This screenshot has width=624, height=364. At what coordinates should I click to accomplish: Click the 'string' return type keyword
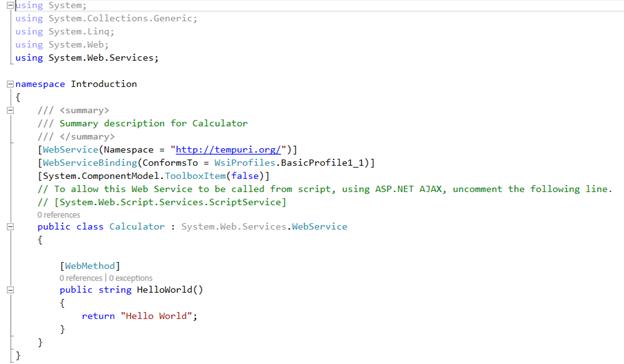[115, 290]
